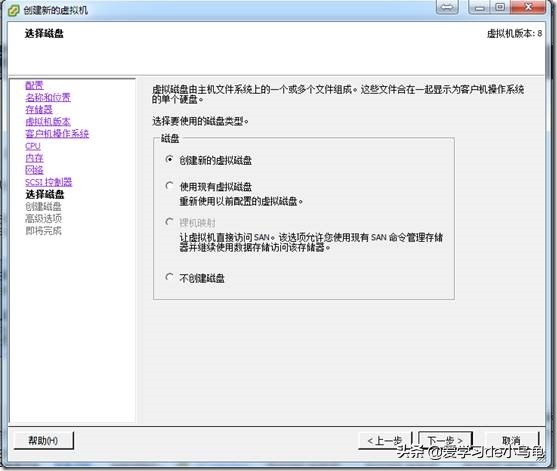Click the 选择要使用的磁盘类型 instruction text
The height and width of the screenshot is (471, 557).
coord(201,121)
